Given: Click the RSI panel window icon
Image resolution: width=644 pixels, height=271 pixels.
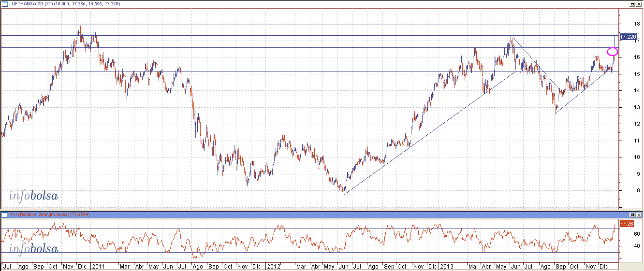Looking at the screenshot, I should 4,214.
